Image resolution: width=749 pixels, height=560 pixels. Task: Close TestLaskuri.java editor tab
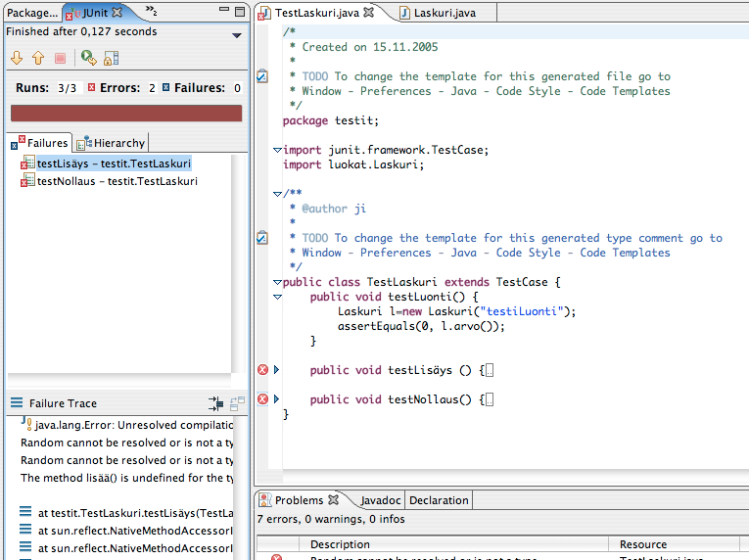[368, 13]
